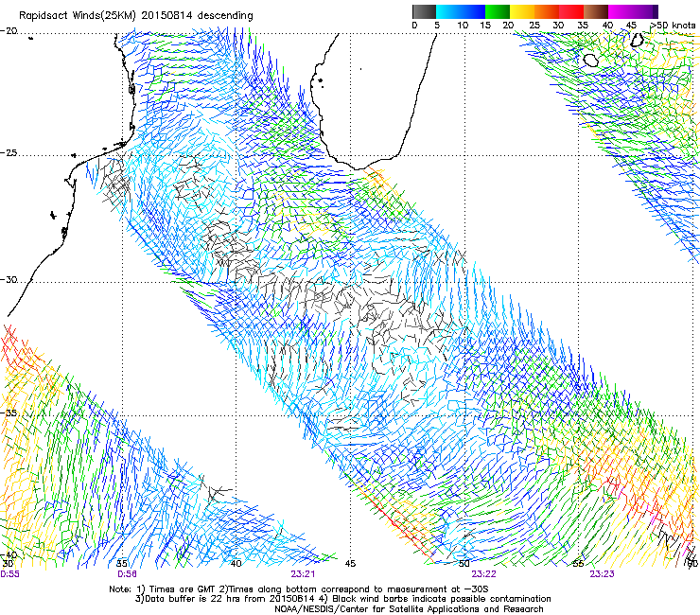
Task: Click the '-30' latitude label
Action: tap(9, 280)
